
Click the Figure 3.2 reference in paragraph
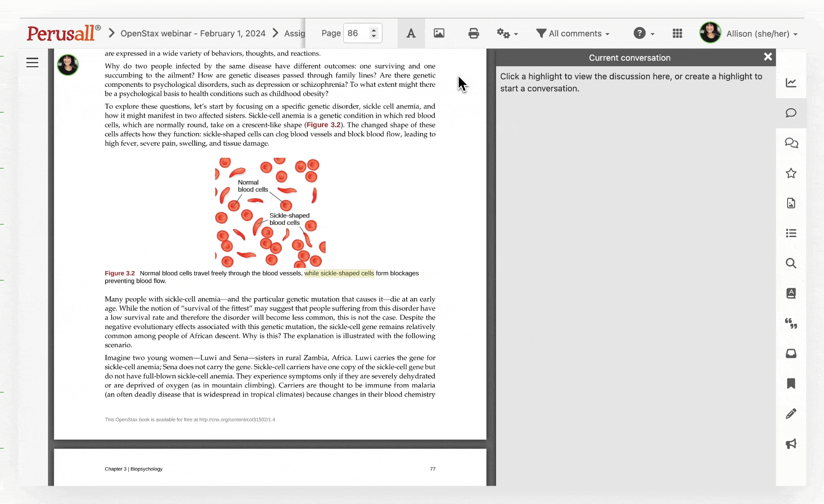[x=324, y=125]
